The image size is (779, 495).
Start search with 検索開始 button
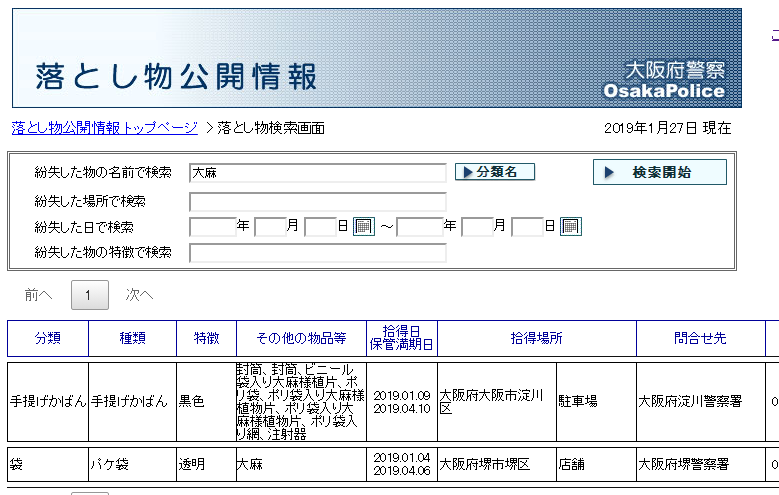660,172
